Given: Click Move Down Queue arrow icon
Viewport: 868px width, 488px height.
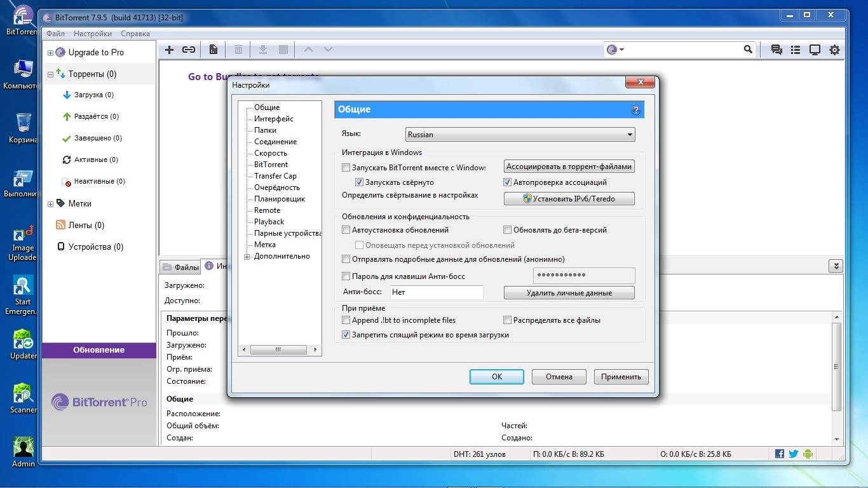Looking at the screenshot, I should click(x=328, y=50).
